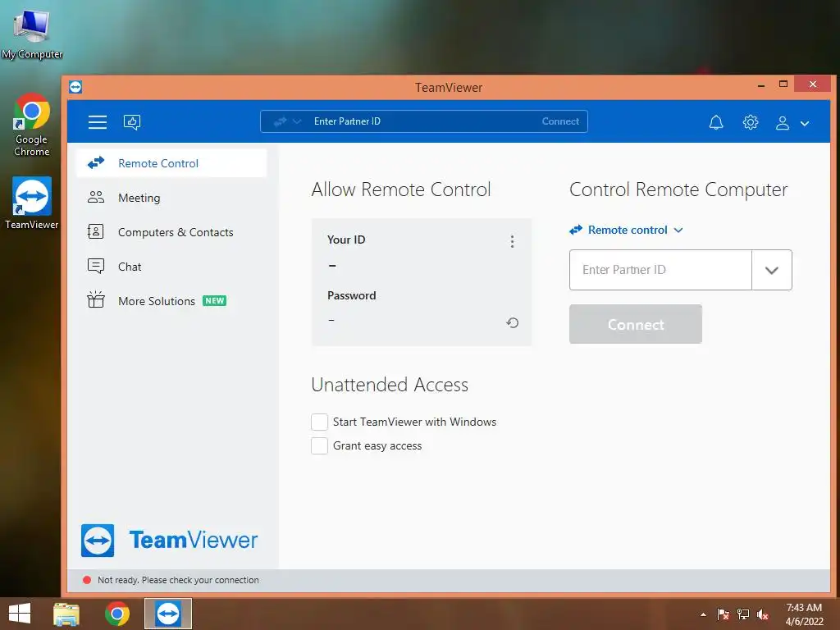Open connection mode dropdown in top bar
This screenshot has height=630, width=840.
pyautogui.click(x=288, y=121)
